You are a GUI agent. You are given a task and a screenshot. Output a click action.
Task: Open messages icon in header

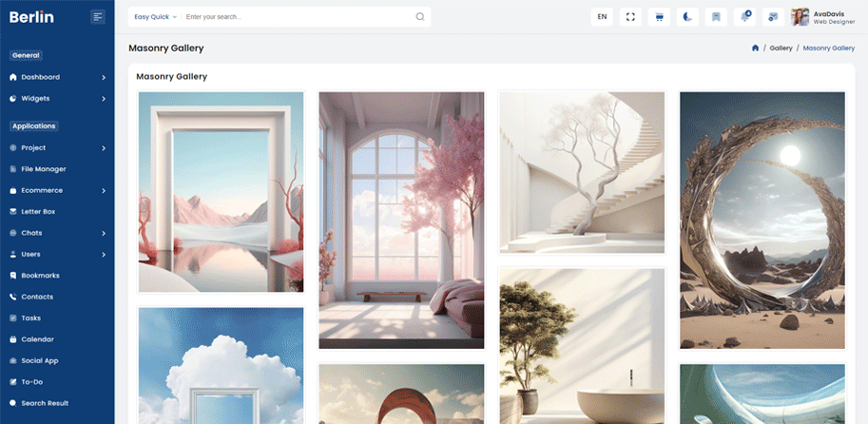point(773,16)
